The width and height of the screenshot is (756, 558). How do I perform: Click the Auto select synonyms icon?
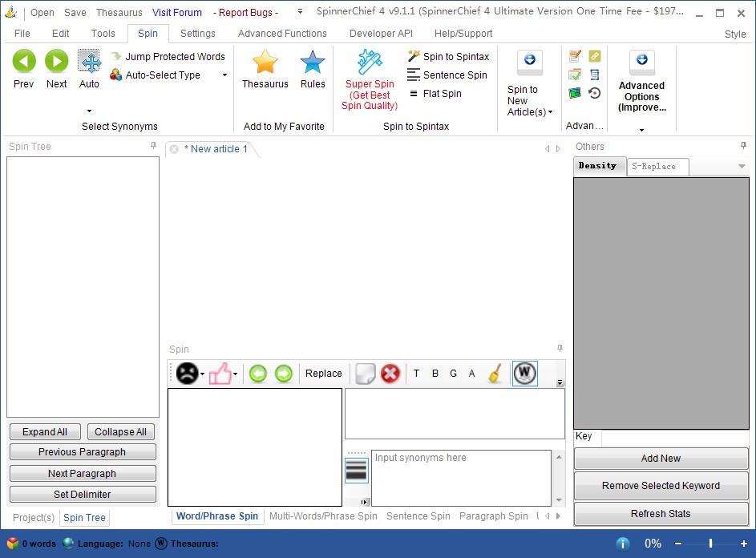(89, 61)
